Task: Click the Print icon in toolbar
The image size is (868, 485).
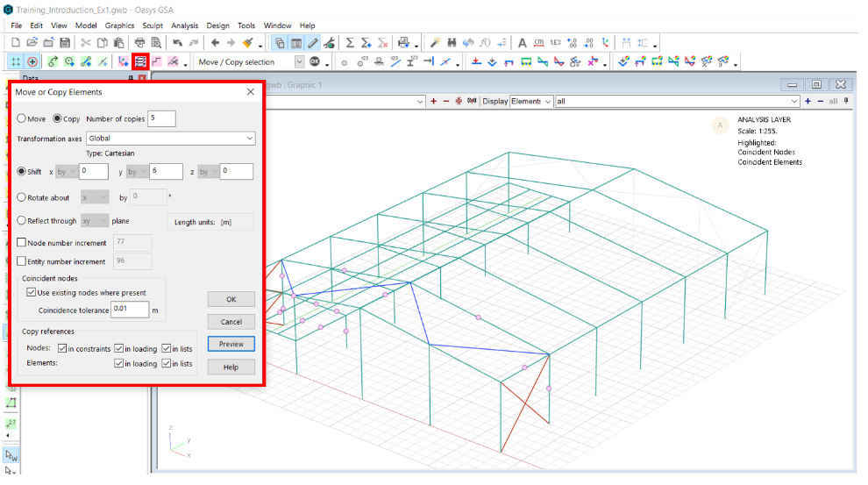Action: pyautogui.click(x=139, y=43)
